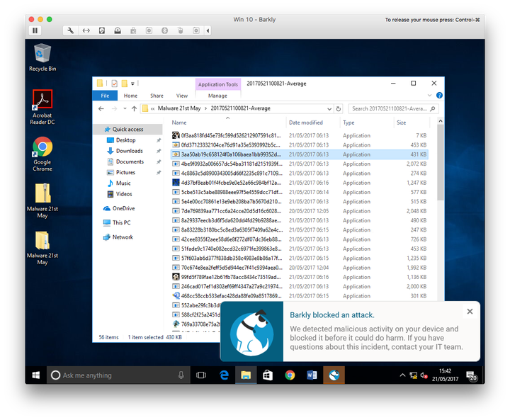
Task: Pause the virtual machine
Action: click(x=35, y=30)
